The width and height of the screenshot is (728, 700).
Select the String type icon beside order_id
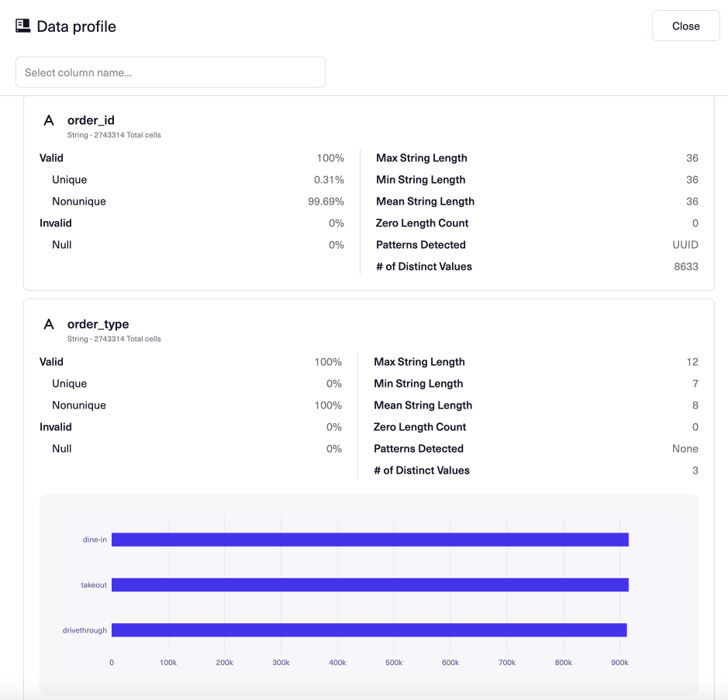coord(48,120)
